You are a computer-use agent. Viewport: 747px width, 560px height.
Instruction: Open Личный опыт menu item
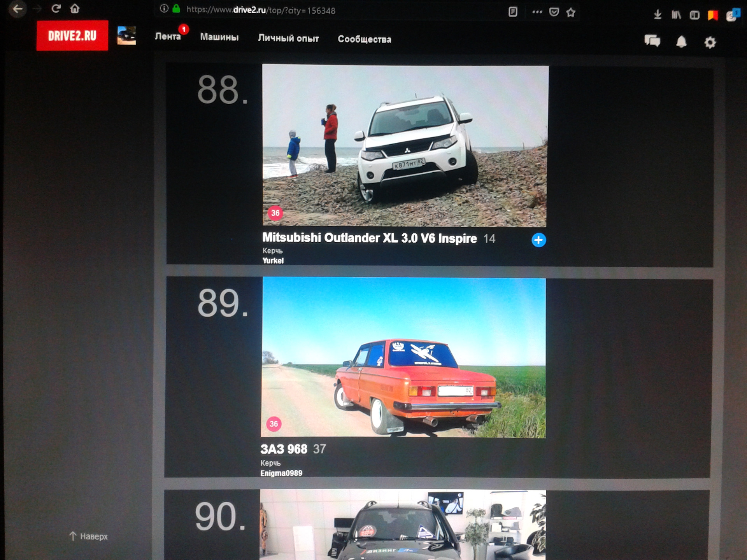tap(288, 38)
